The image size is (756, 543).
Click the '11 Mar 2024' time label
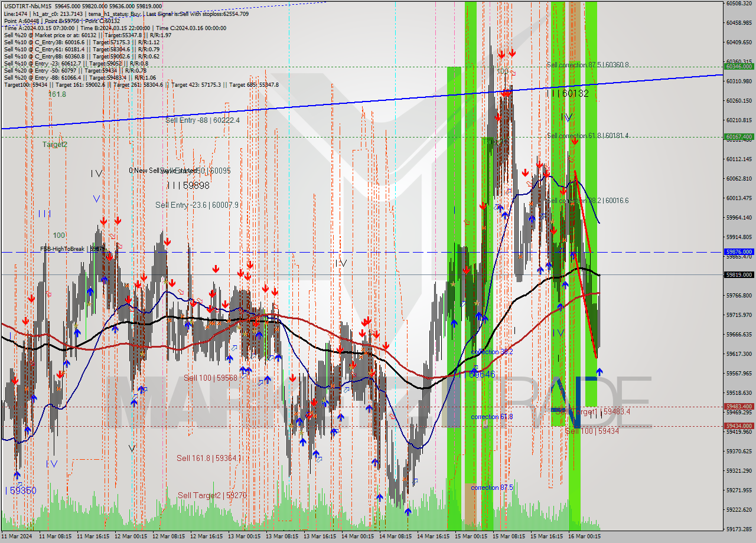(x=17, y=537)
